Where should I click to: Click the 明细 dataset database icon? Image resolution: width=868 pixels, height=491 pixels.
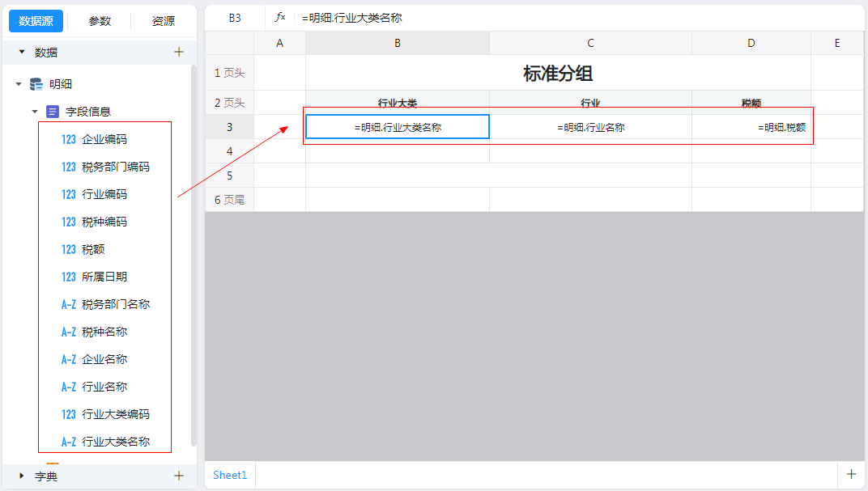pyautogui.click(x=36, y=84)
